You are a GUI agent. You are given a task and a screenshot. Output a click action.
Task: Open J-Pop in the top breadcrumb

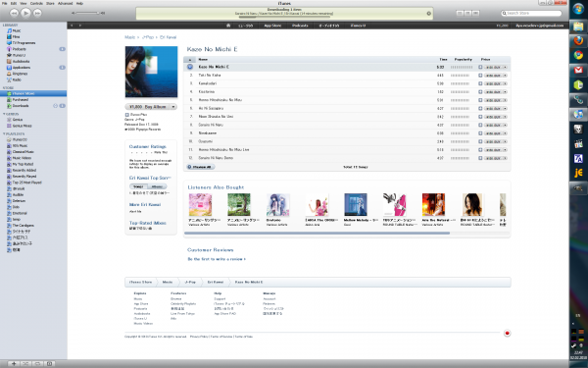(x=148, y=37)
